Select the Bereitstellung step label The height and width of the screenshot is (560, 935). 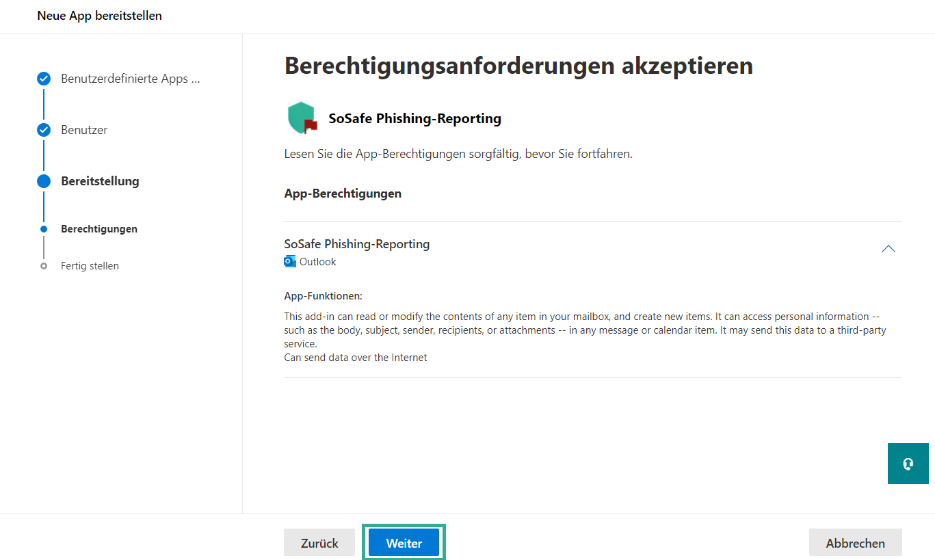click(x=100, y=181)
